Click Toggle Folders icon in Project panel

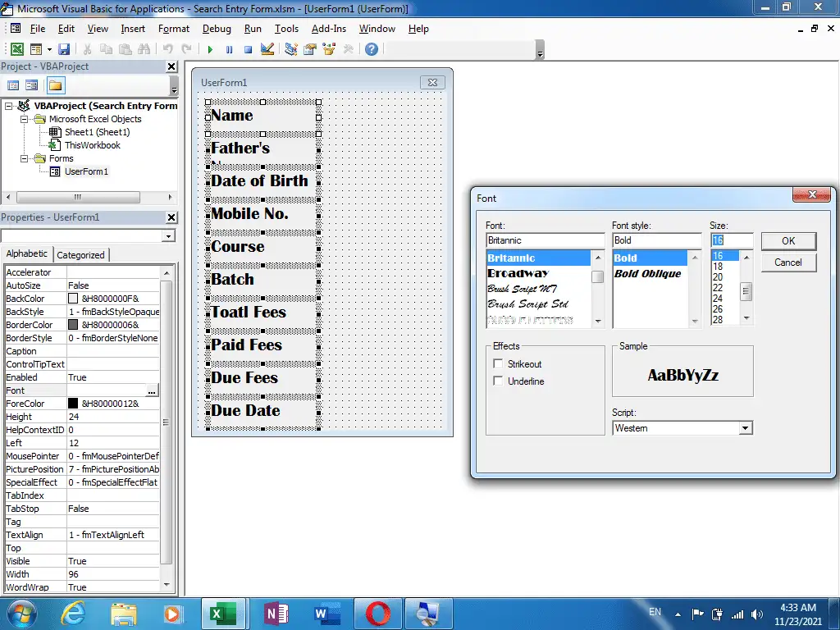(55, 85)
